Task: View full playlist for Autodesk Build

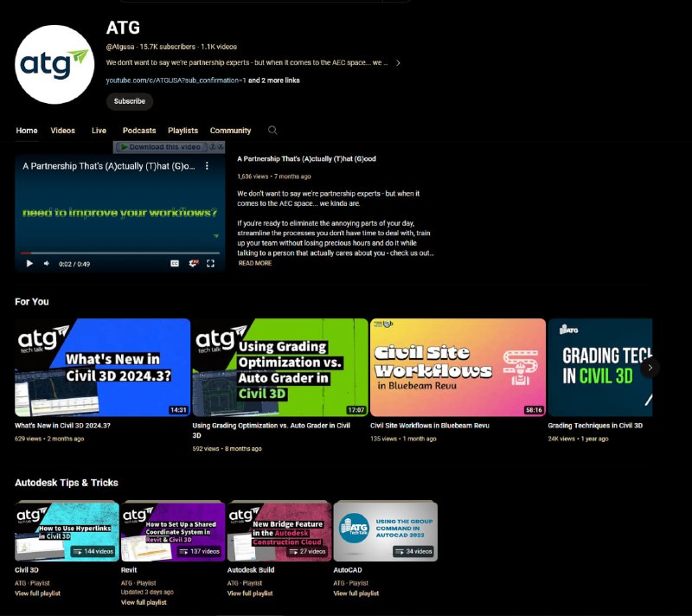Action: [x=250, y=593]
